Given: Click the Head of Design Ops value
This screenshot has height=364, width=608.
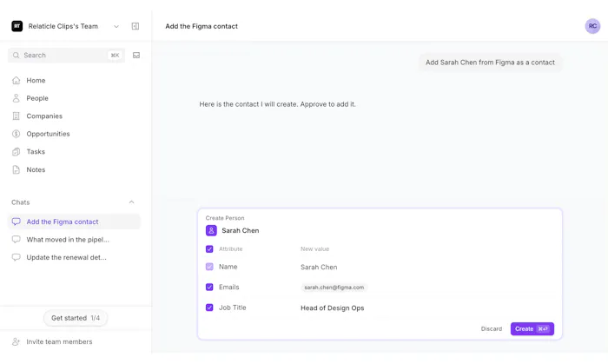Looking at the screenshot, I should click(x=333, y=308).
